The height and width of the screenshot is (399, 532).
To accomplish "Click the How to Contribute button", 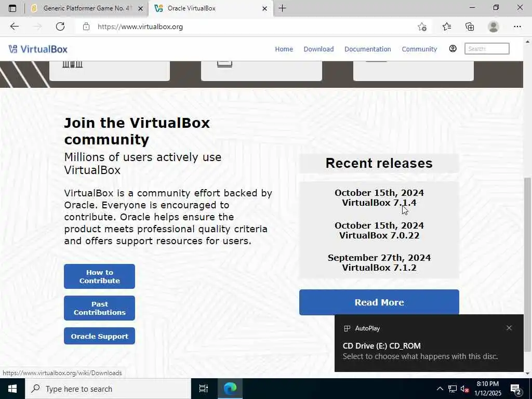I will click(x=99, y=276).
